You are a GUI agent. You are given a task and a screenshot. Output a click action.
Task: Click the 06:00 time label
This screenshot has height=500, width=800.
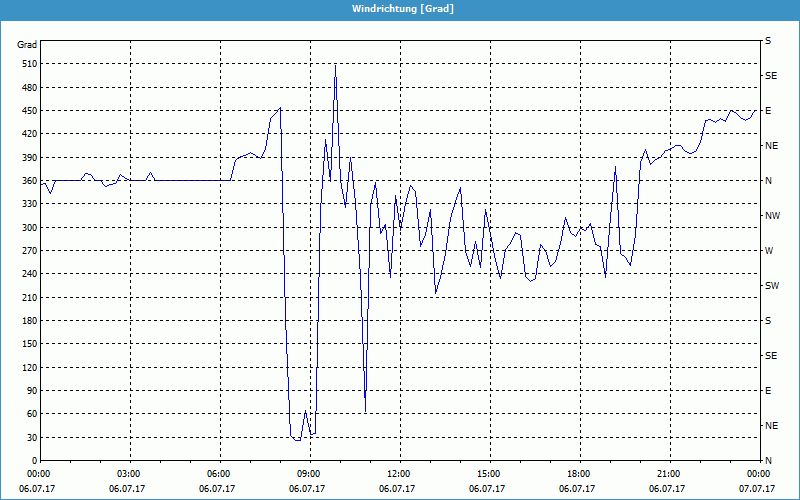tap(217, 474)
